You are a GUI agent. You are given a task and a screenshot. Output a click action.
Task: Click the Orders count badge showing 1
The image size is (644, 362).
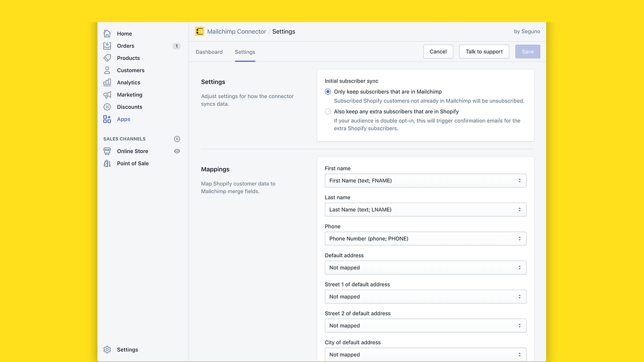pyautogui.click(x=177, y=46)
